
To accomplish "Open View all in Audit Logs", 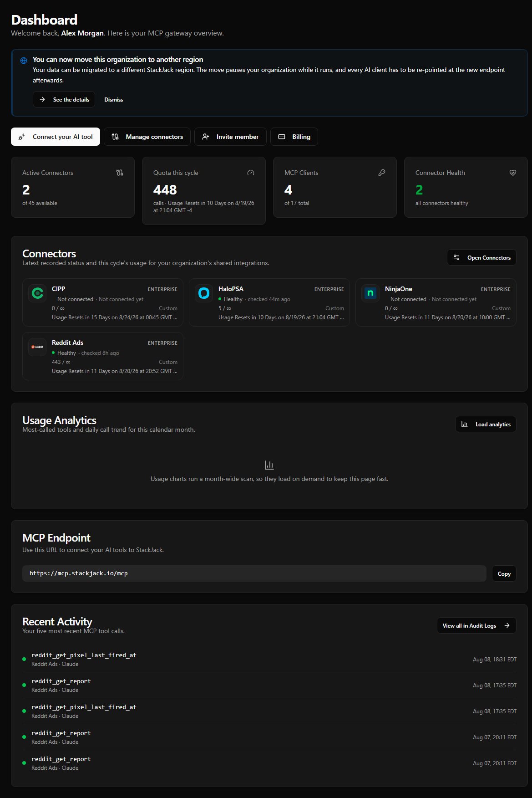I will point(476,625).
